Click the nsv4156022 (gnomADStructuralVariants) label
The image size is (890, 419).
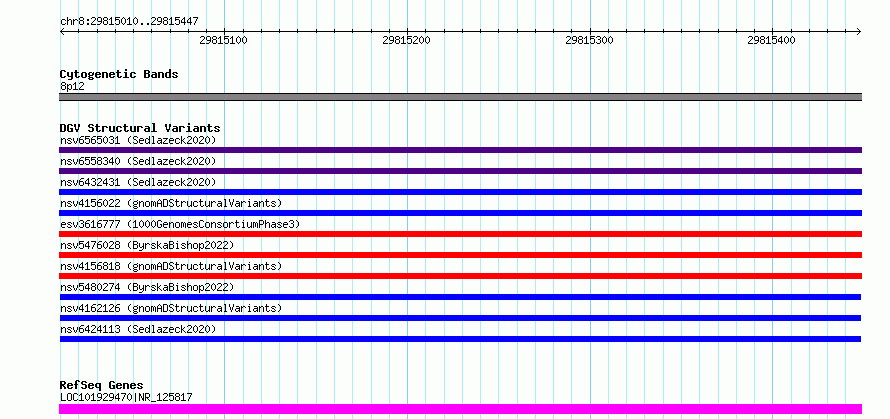pyautogui.click(x=171, y=203)
